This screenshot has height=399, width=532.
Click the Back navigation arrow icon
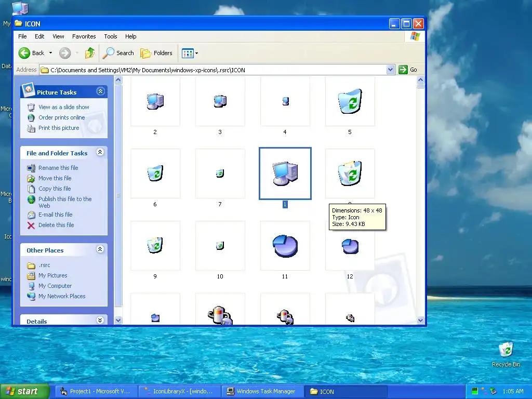[x=24, y=53]
